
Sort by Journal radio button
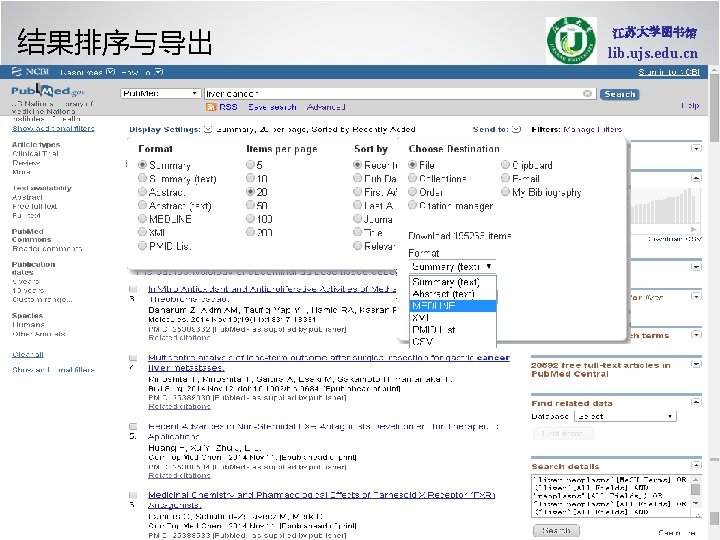pos(358,219)
